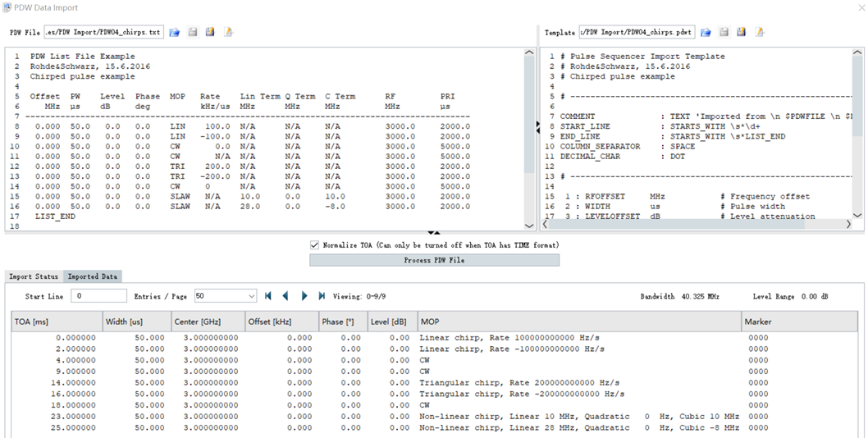Screen dimensions: 868x438
Task: Click the horizontal splitter collapse arrows above Normalize TOA
Action: [433, 233]
